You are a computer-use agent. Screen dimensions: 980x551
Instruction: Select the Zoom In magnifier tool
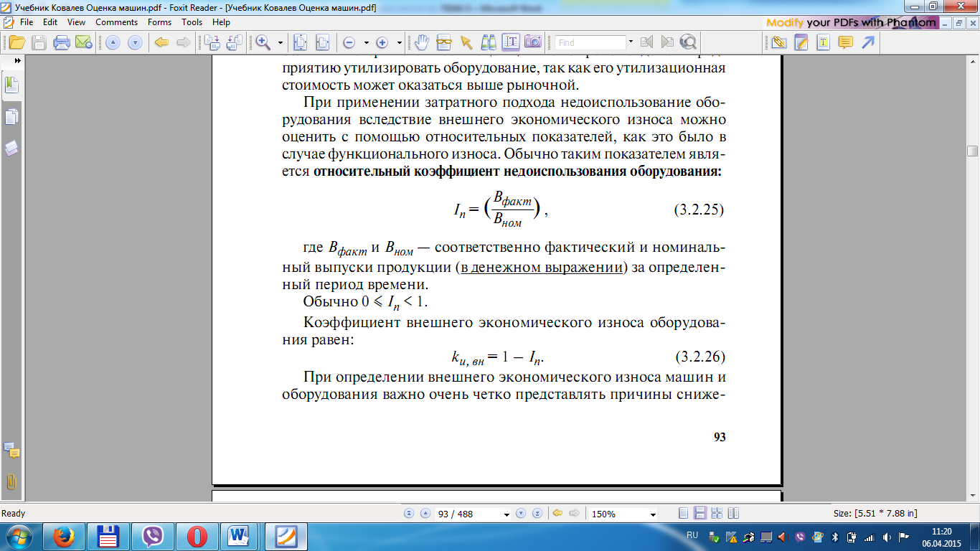pos(263,42)
